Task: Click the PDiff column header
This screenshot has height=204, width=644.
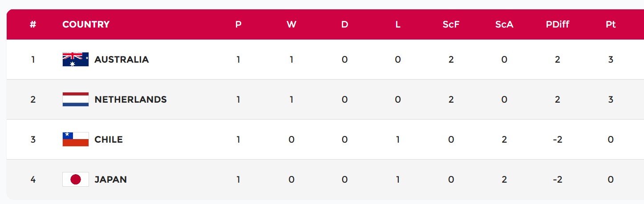Action: pos(558,24)
